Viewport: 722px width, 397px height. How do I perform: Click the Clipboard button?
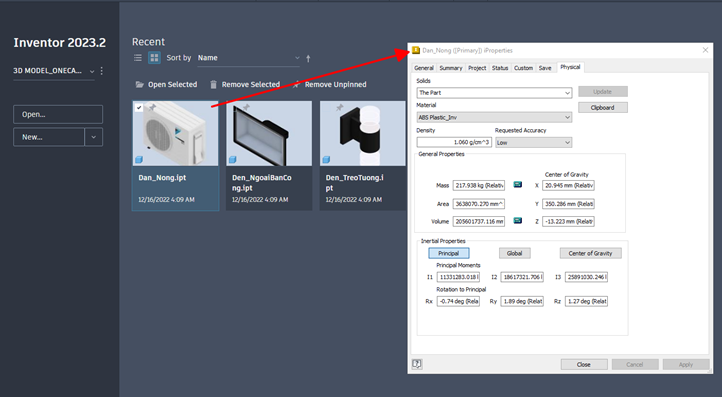coord(602,107)
